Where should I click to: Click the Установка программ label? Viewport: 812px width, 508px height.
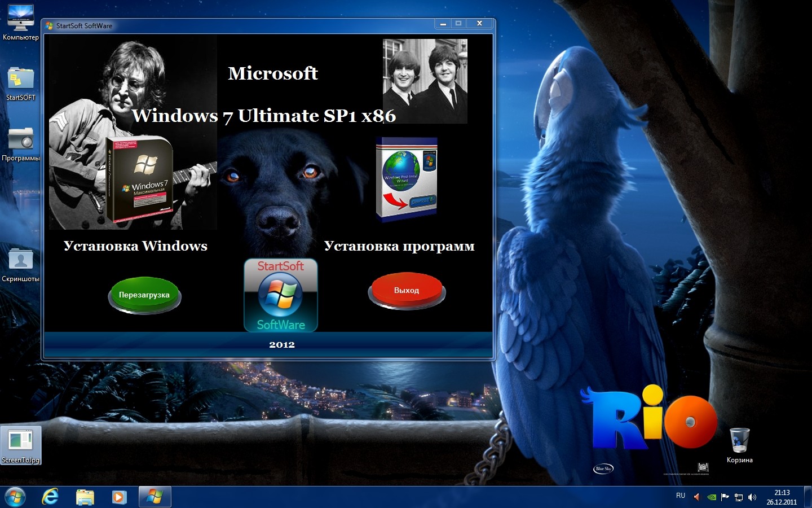pos(399,246)
